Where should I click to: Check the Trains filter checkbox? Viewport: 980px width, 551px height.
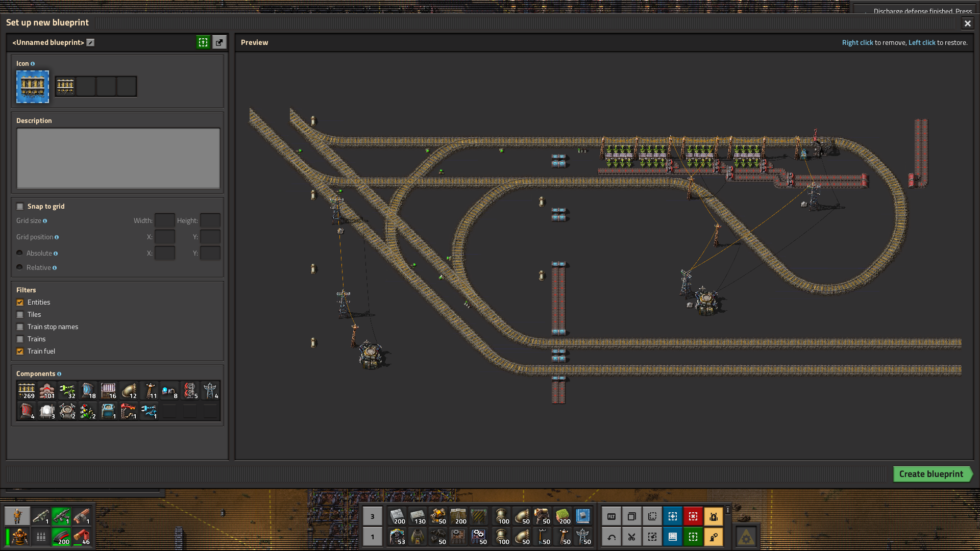click(20, 339)
